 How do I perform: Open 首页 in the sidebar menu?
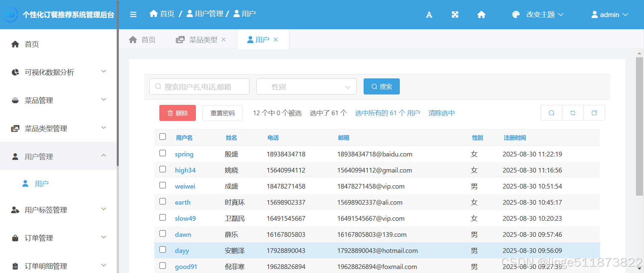pyautogui.click(x=58, y=44)
